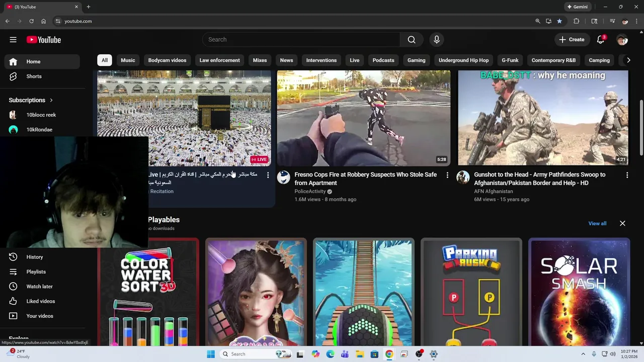Select the Law enforcement chip
Screen dimensions: 644x362
pyautogui.click(x=220, y=60)
